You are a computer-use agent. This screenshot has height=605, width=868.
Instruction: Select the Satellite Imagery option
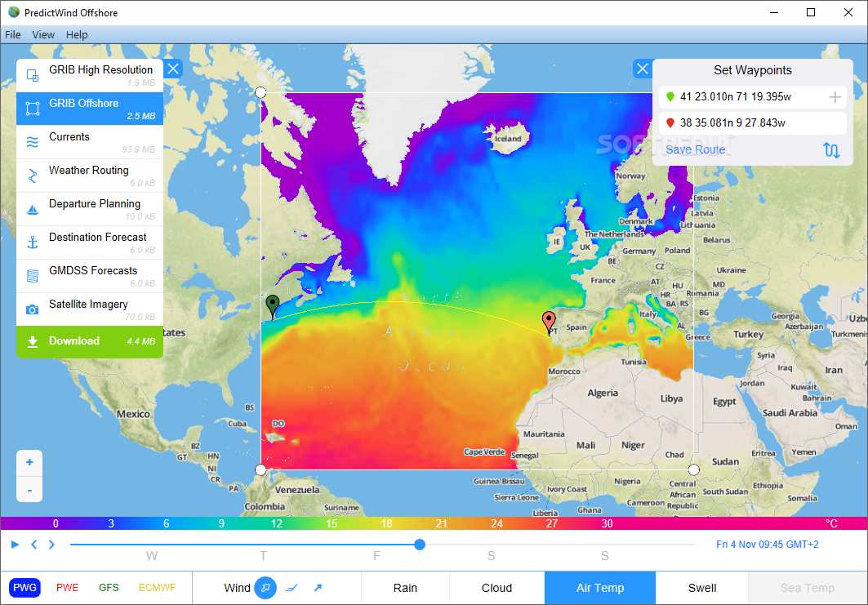click(x=90, y=309)
